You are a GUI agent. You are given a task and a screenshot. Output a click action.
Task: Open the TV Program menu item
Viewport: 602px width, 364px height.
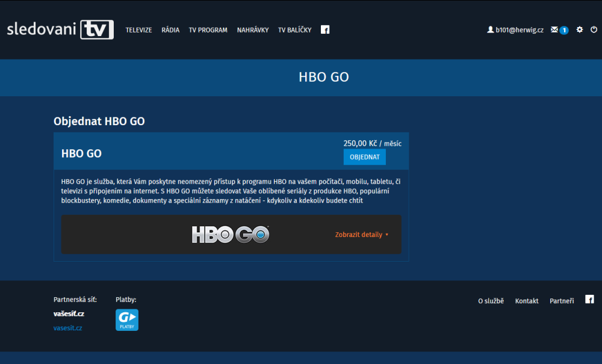208,30
